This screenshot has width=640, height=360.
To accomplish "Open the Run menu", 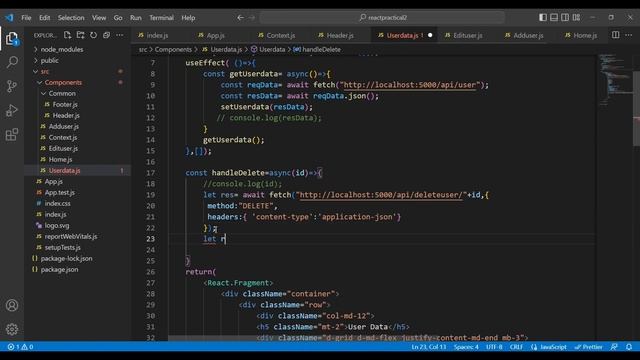I will (136, 18).
